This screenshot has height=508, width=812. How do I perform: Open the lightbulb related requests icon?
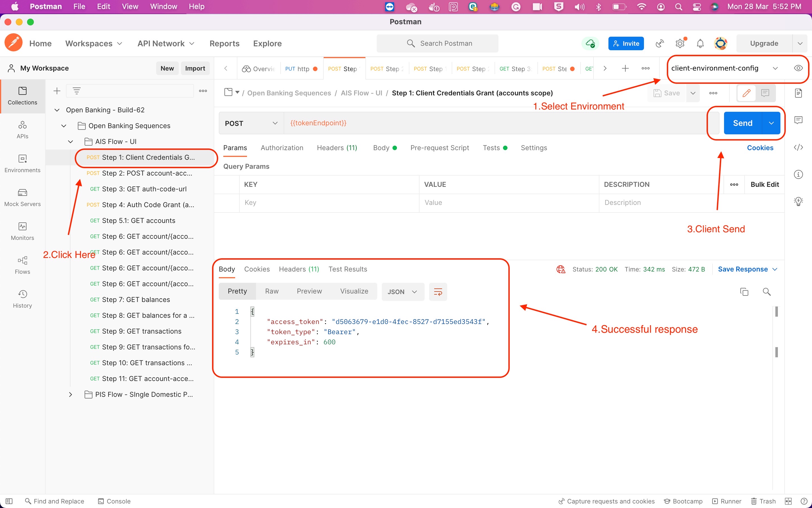tap(798, 201)
